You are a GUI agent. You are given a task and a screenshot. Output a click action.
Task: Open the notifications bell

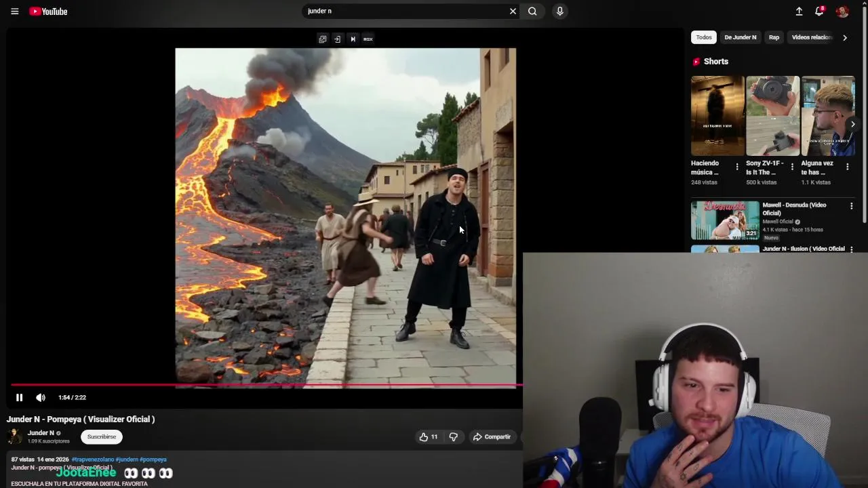click(x=819, y=11)
